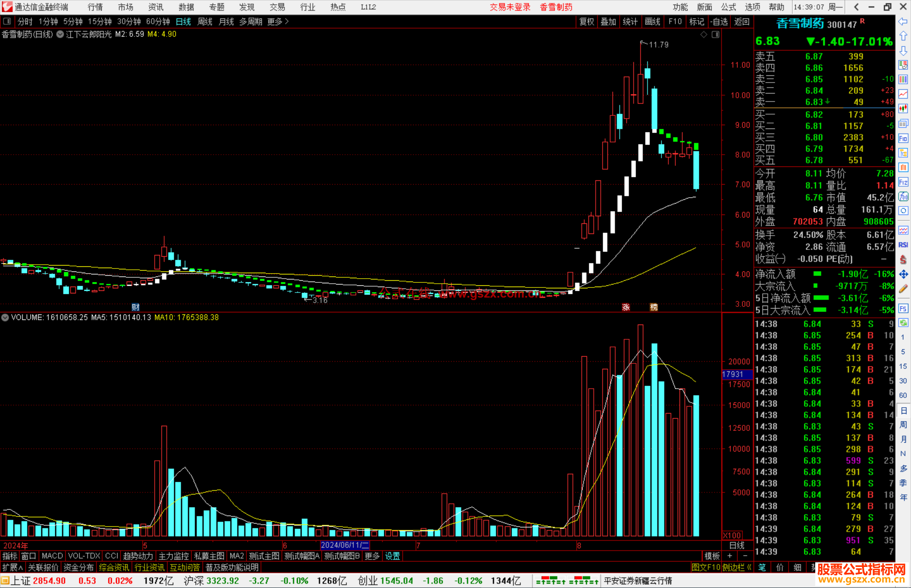Screen dimensions: 911x588
Task: Click the four-way move arrows icon
Action: [903, 274]
